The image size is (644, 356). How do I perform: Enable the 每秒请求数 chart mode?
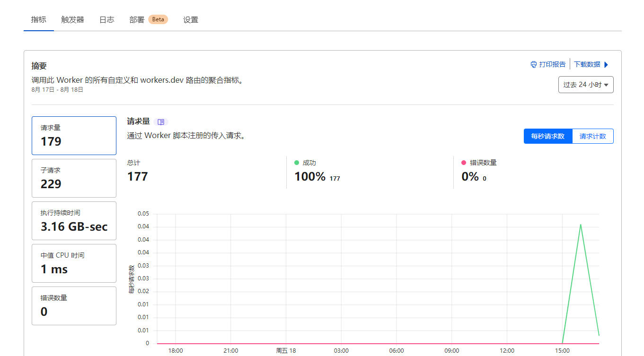click(x=547, y=136)
